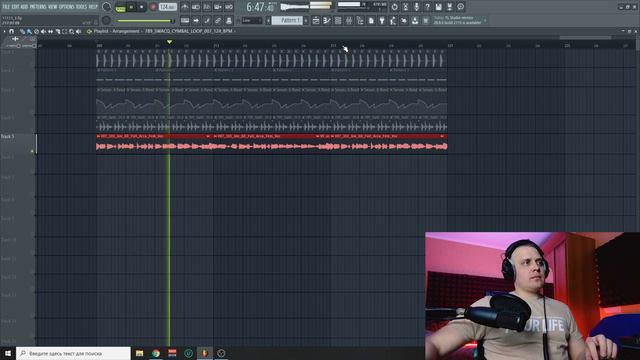
Task: Open the Playlist view icon
Action: point(316,20)
